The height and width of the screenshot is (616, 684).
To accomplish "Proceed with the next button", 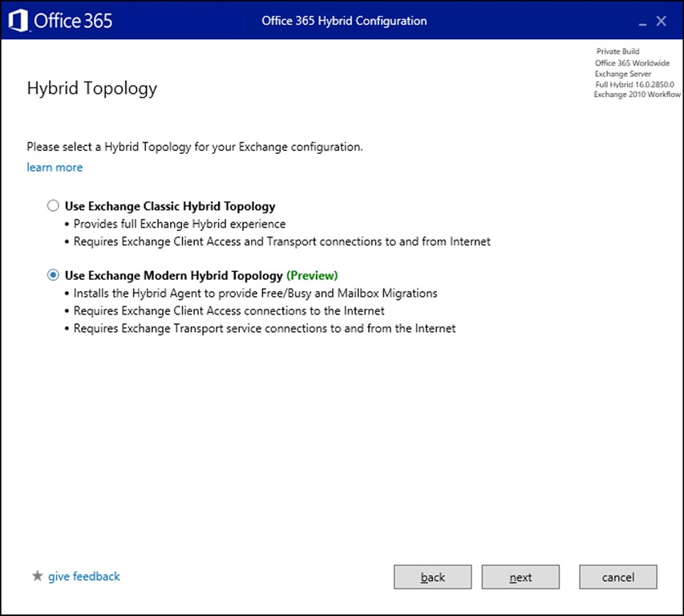I will tap(520, 577).
